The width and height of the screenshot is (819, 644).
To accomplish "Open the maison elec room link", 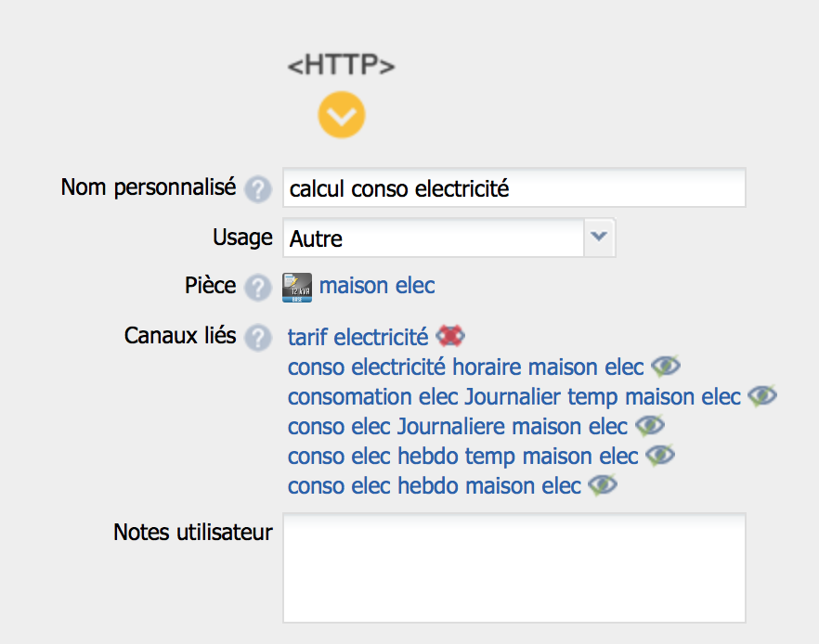I will click(377, 286).
